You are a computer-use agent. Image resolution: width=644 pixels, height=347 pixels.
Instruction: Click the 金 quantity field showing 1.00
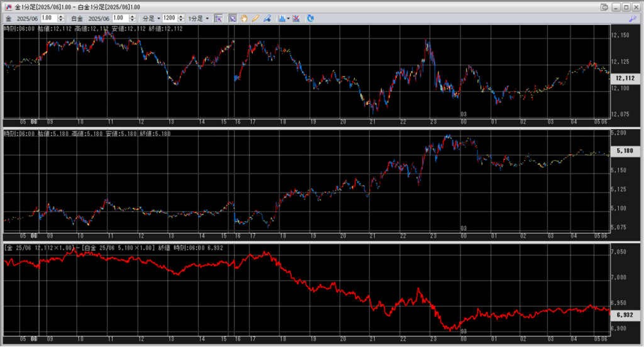pyautogui.click(x=49, y=18)
